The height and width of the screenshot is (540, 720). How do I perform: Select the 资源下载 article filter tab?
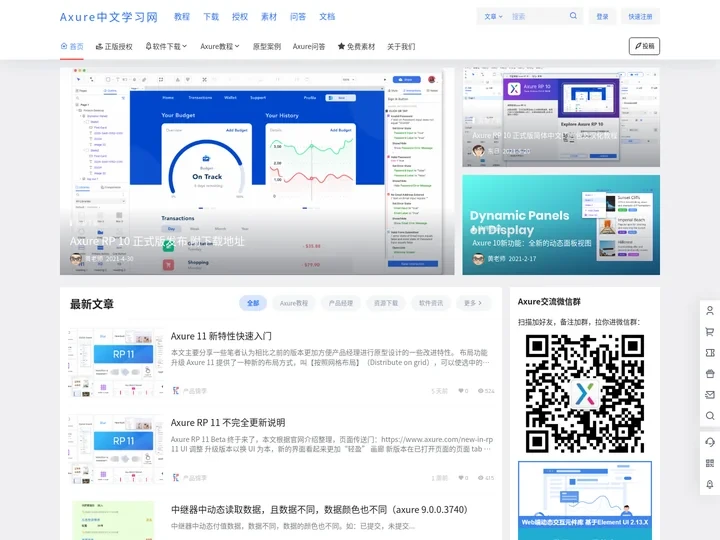pyautogui.click(x=386, y=303)
